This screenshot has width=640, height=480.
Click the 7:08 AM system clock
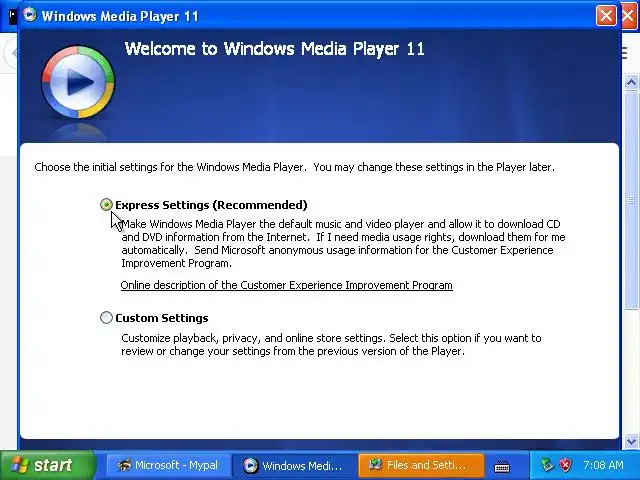603,465
